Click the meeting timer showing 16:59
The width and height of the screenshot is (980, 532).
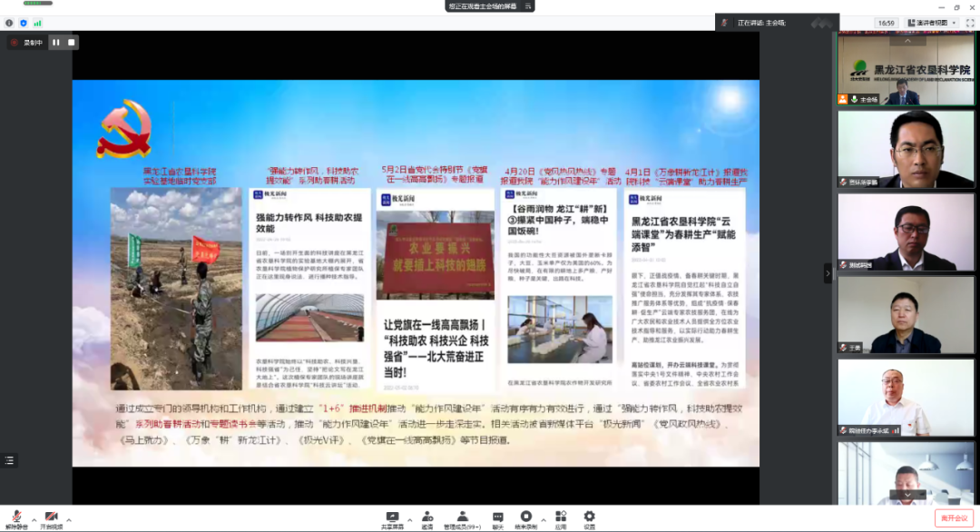click(x=887, y=22)
